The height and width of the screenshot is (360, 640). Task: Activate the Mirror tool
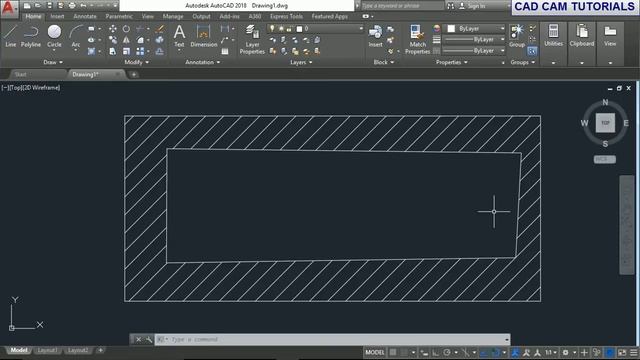[x=126, y=40]
